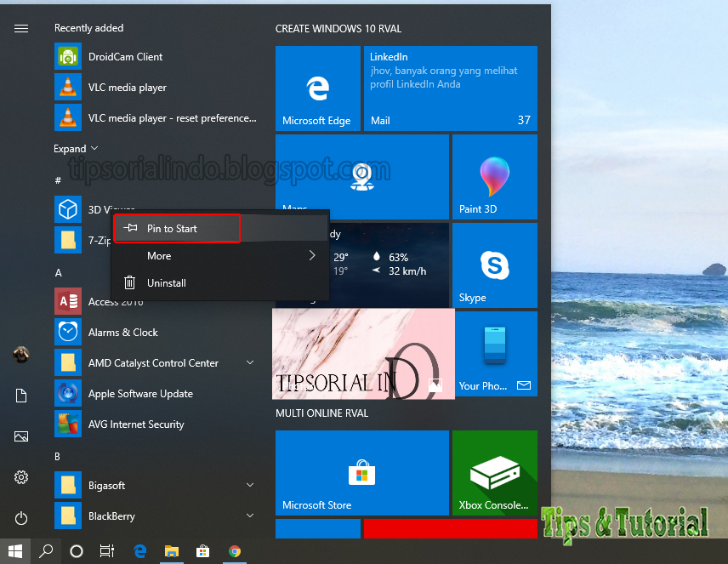Viewport: 728px width, 564px height.
Task: Click the # letter group header
Action: [58, 180]
